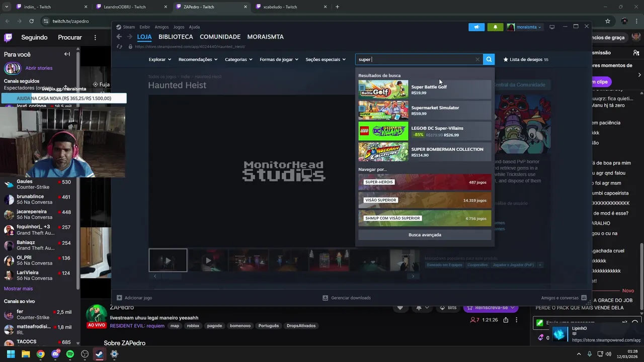This screenshot has width=644, height=362.
Task: Open Windows Start menu
Action: coord(11,354)
